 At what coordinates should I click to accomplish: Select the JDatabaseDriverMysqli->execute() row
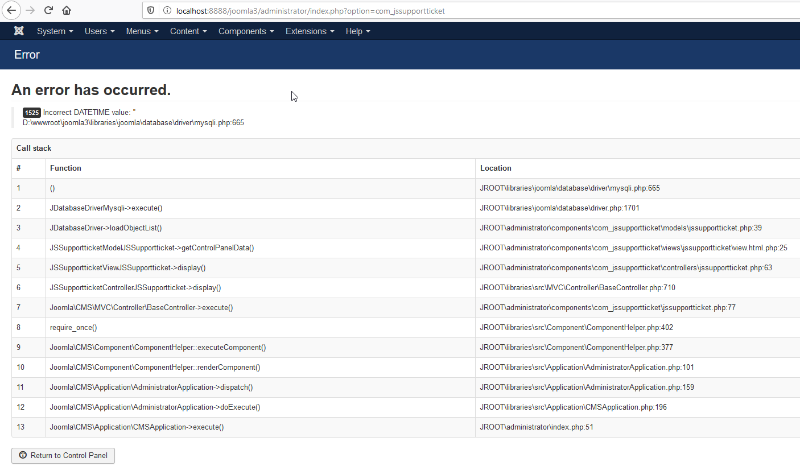[x=106, y=208]
